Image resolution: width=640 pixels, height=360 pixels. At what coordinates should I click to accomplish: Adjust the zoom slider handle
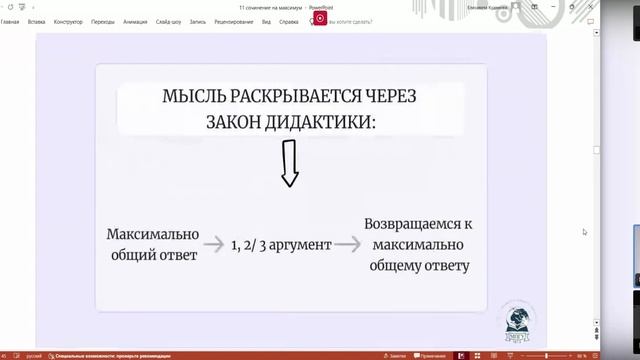point(546,356)
